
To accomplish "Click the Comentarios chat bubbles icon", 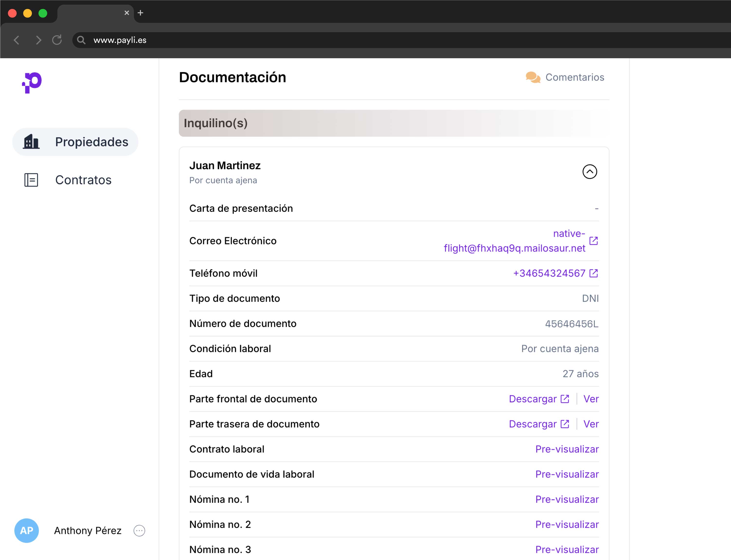I will [x=533, y=77].
